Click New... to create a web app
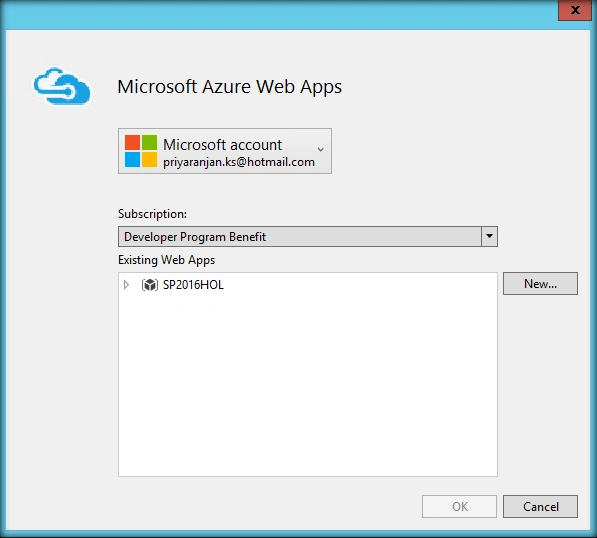597x538 pixels. click(540, 283)
